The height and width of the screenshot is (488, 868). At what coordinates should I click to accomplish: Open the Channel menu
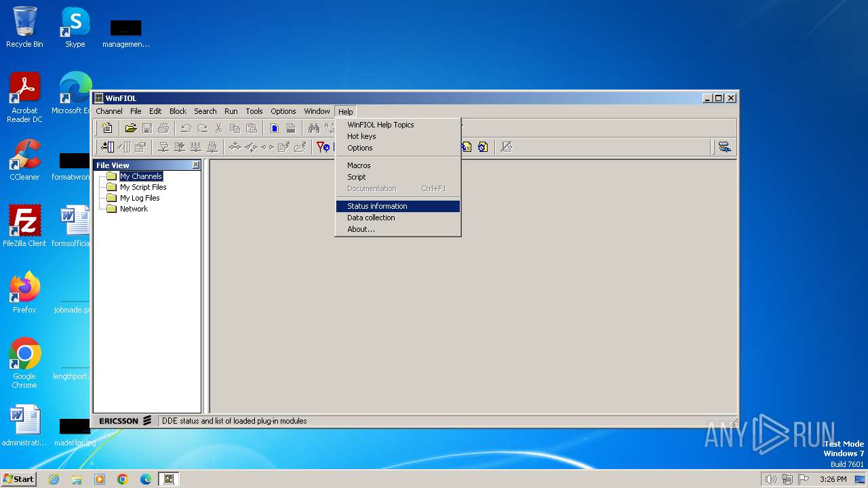click(109, 111)
